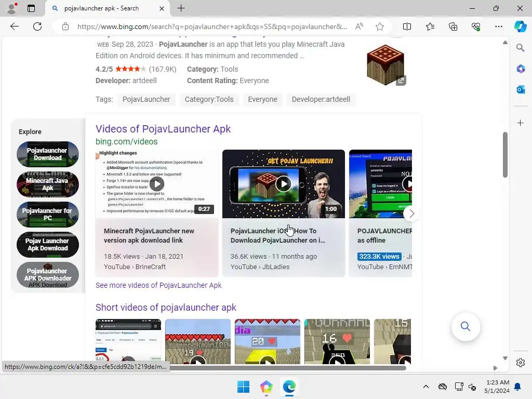This screenshot has width=532, height=399.
Task: Open PojavLauncher iOS How To Download title
Action: [x=278, y=235]
